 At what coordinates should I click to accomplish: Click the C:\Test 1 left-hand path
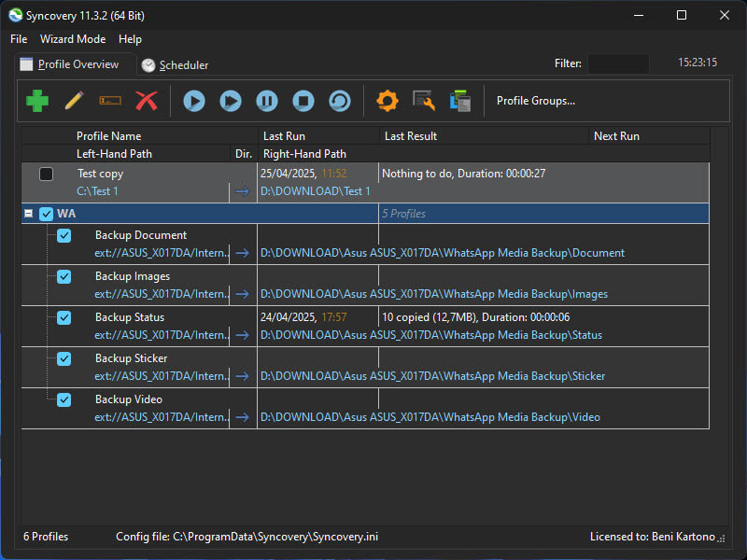coord(98,191)
